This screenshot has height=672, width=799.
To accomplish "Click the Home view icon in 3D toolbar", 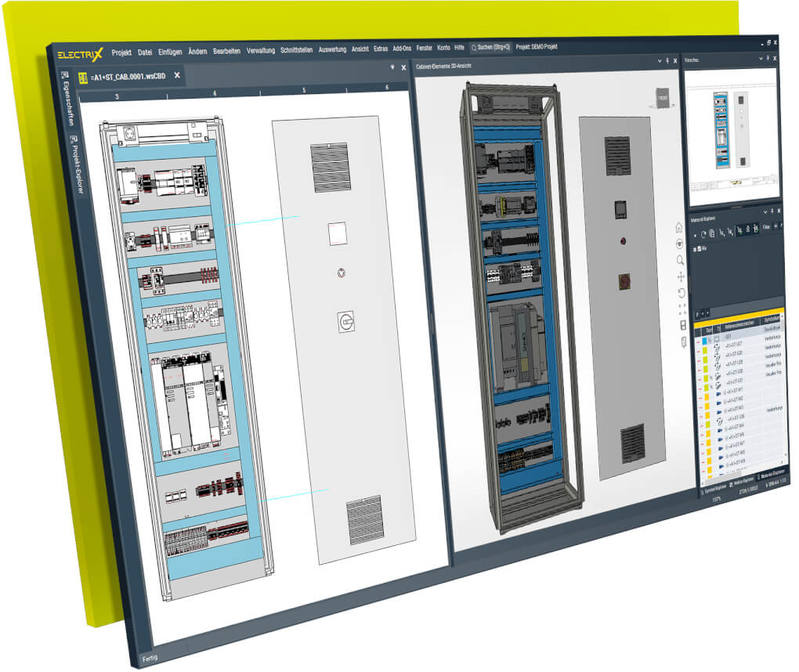I will click(678, 228).
